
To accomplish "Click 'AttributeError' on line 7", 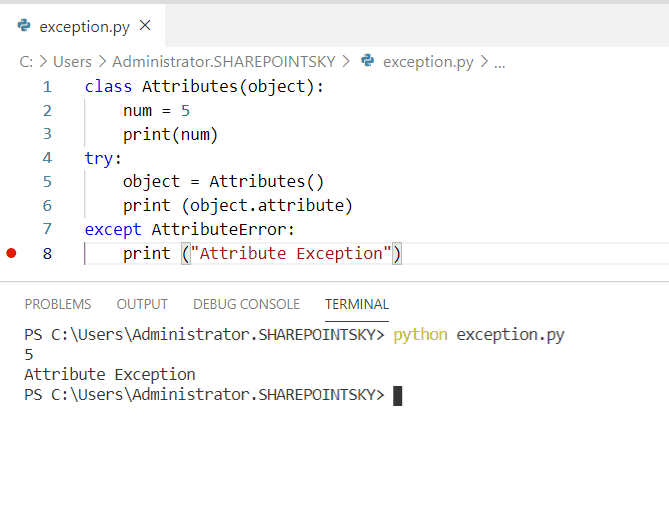I will [x=219, y=230].
